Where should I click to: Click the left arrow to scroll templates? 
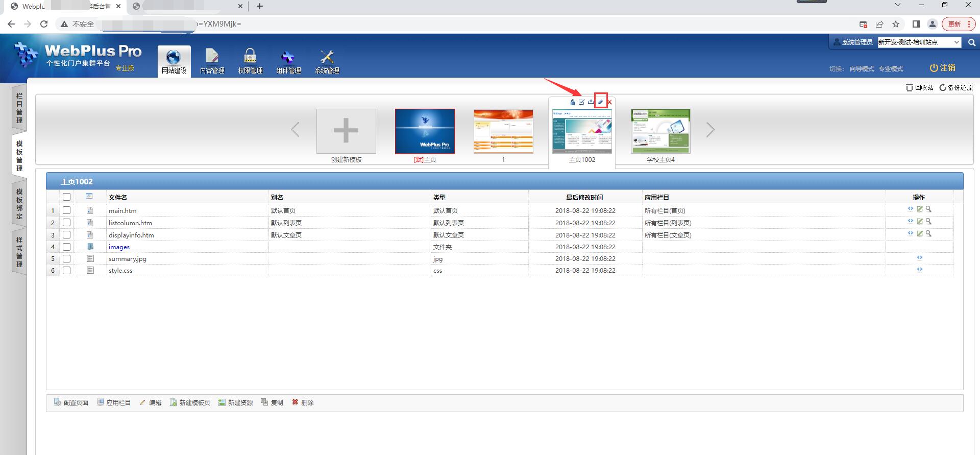point(295,130)
